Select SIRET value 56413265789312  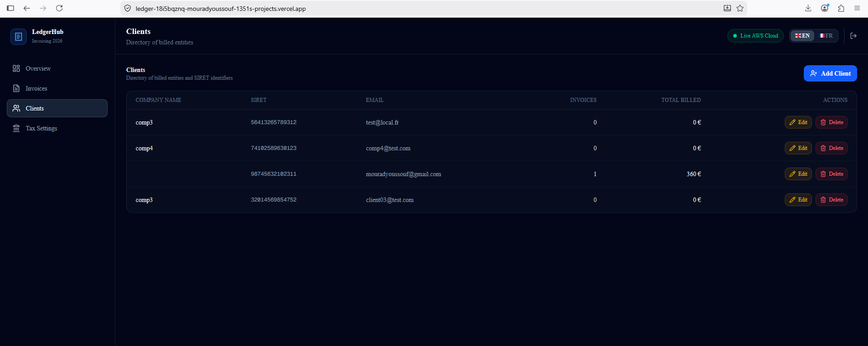(274, 122)
